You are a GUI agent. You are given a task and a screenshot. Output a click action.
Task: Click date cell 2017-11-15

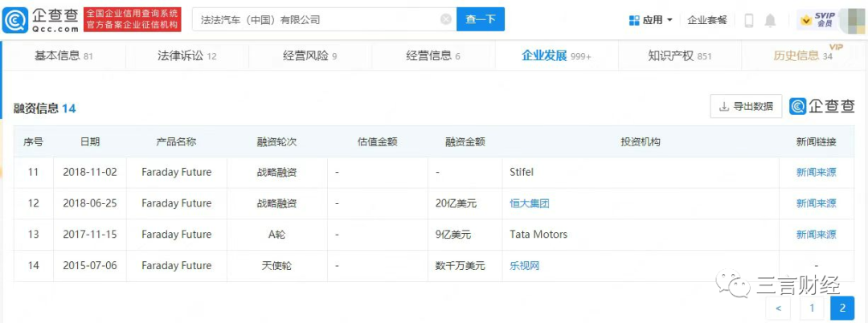pyautogui.click(x=90, y=235)
